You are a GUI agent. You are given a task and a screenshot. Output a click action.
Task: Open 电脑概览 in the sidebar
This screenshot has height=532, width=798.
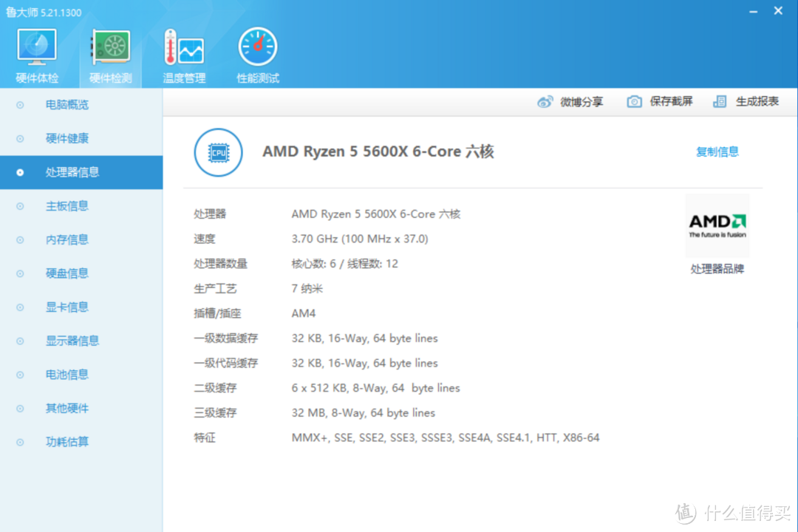point(67,105)
